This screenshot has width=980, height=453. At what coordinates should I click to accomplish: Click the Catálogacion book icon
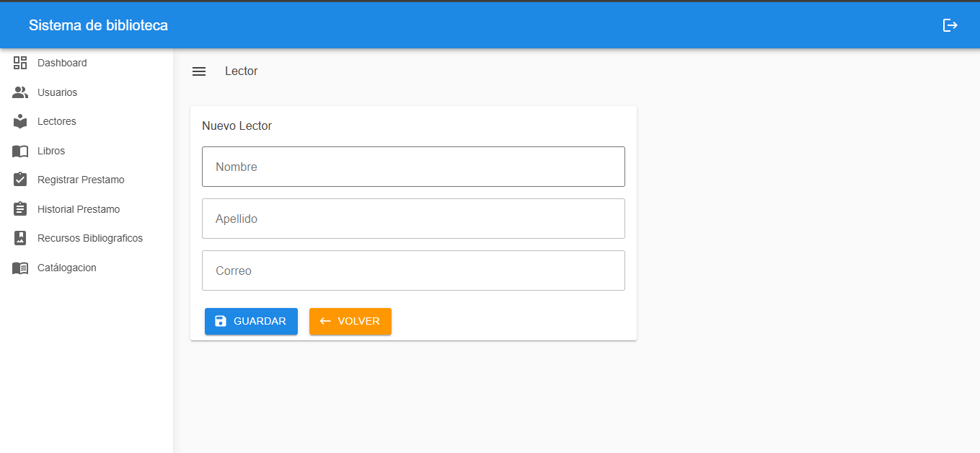[x=20, y=268]
